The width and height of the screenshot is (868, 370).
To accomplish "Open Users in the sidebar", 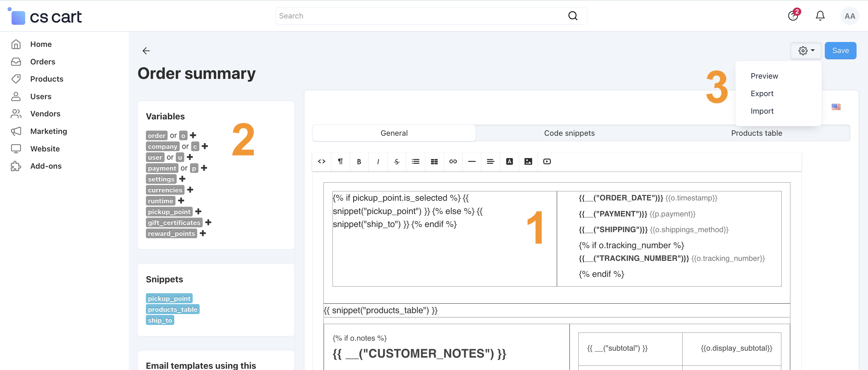I will pyautogui.click(x=41, y=96).
